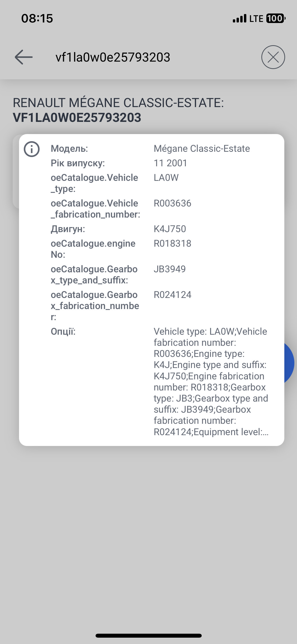Select the model value Mégane Classic-Estate
Image resolution: width=297 pixels, height=644 pixels.
coord(202,149)
